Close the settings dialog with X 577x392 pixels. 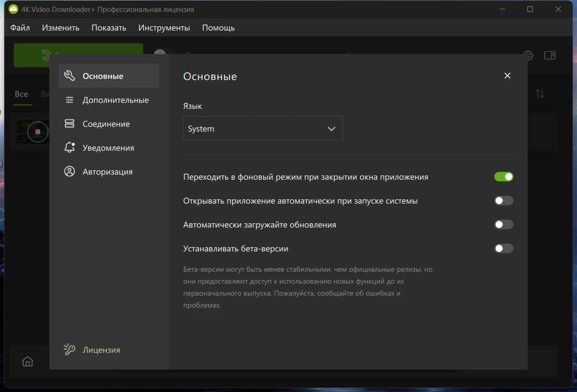tap(507, 76)
